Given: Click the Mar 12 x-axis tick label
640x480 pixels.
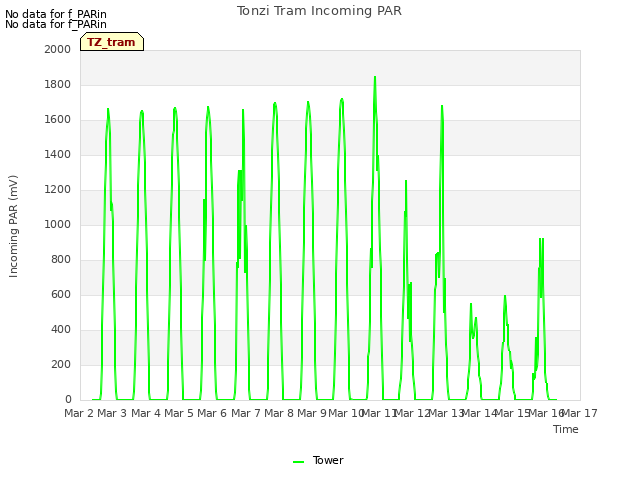Looking at the screenshot, I should click(x=412, y=413).
